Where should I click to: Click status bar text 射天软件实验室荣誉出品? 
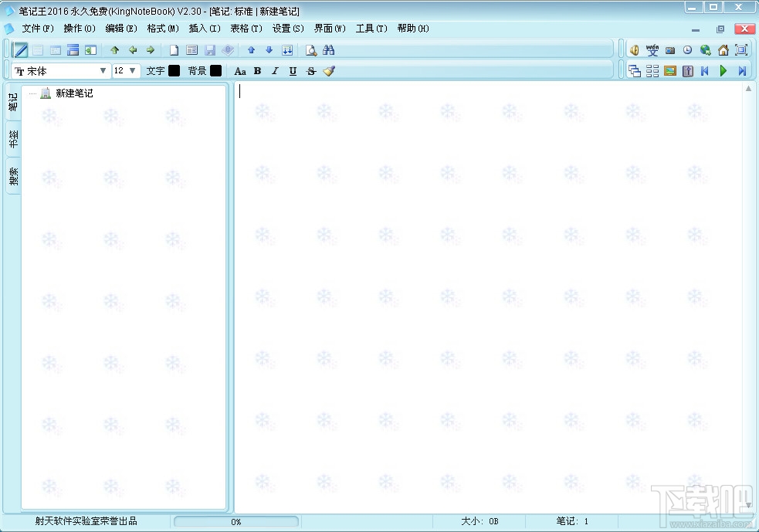pos(86,521)
